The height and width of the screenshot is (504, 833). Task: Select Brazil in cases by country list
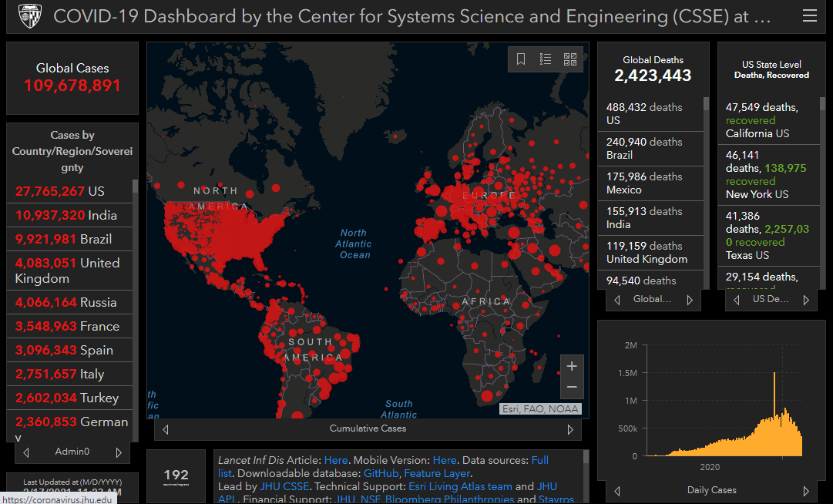[69, 239]
